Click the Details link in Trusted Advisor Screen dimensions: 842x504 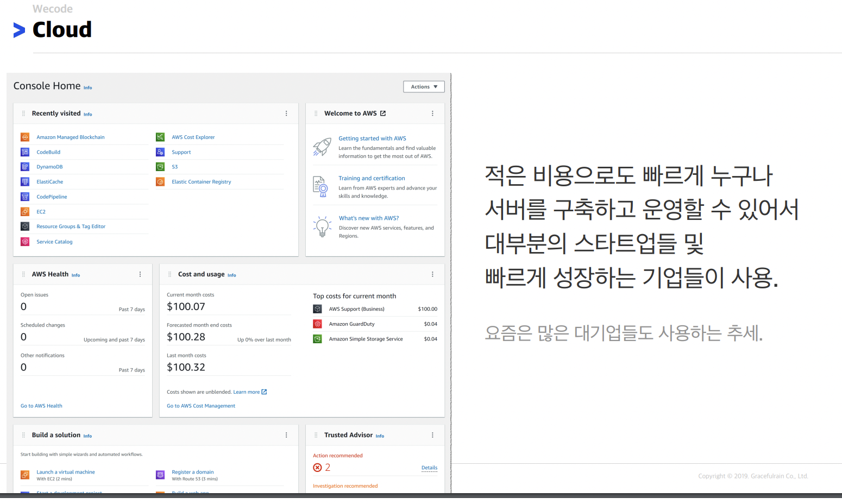(x=429, y=468)
